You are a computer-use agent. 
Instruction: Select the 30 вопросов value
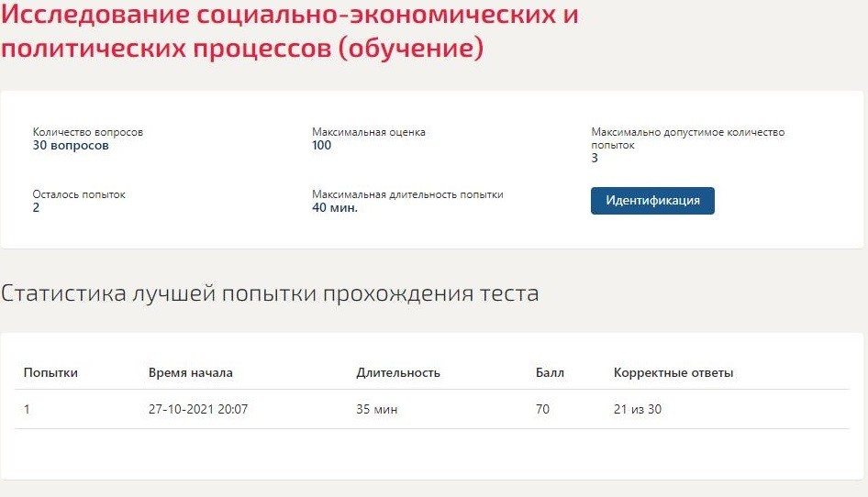(71, 146)
